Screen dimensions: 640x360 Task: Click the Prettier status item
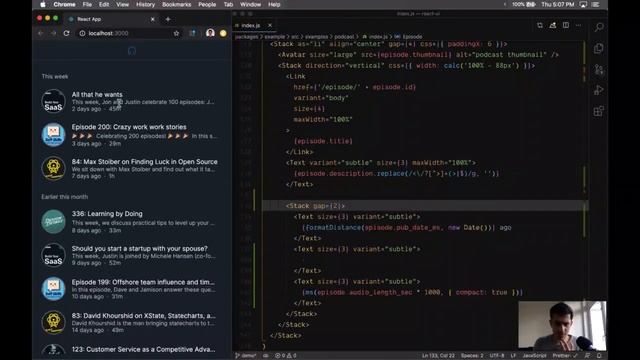pyautogui.click(x=565, y=356)
